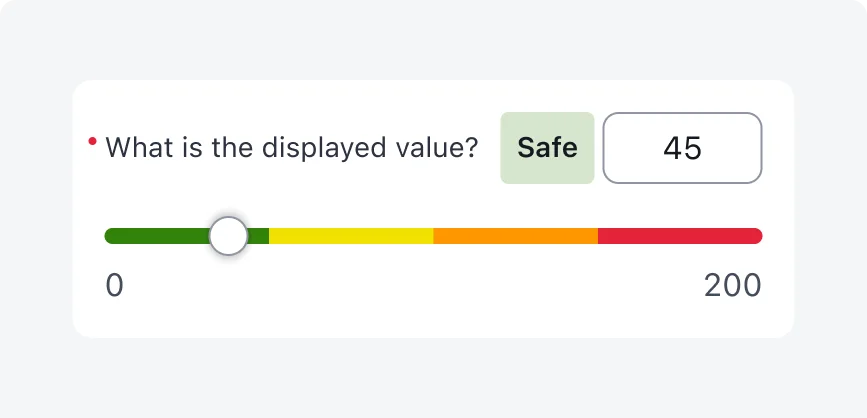The width and height of the screenshot is (867, 418).
Task: Click the red segment of slider track
Action: [x=680, y=236]
